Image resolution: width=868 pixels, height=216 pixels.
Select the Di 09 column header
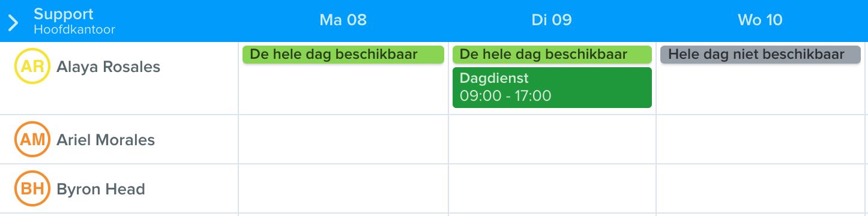click(x=552, y=20)
